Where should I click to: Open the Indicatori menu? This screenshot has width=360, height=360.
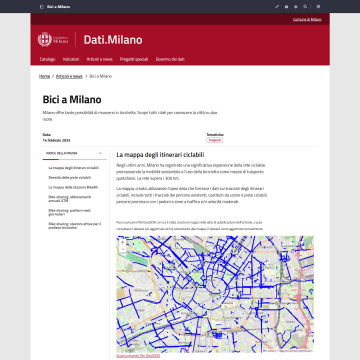(x=71, y=59)
